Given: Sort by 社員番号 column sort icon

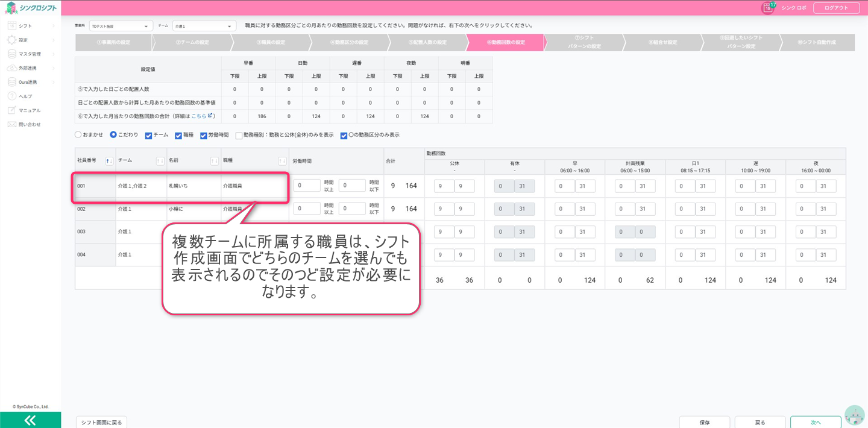Looking at the screenshot, I should pyautogui.click(x=109, y=161).
